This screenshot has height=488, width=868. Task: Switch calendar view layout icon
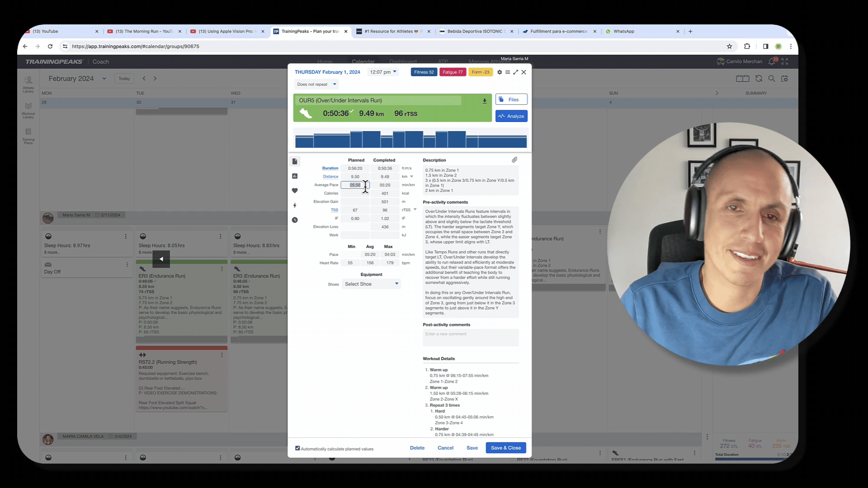pos(742,79)
